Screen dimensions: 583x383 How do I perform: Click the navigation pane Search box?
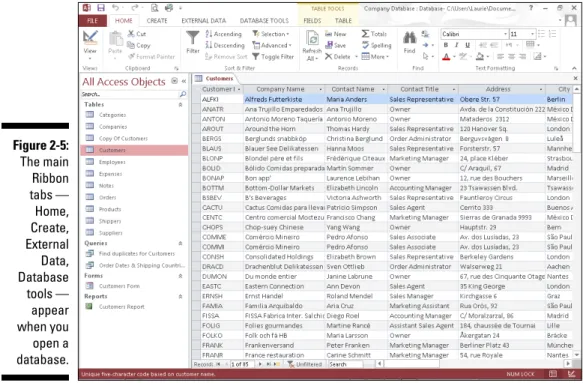coord(130,94)
